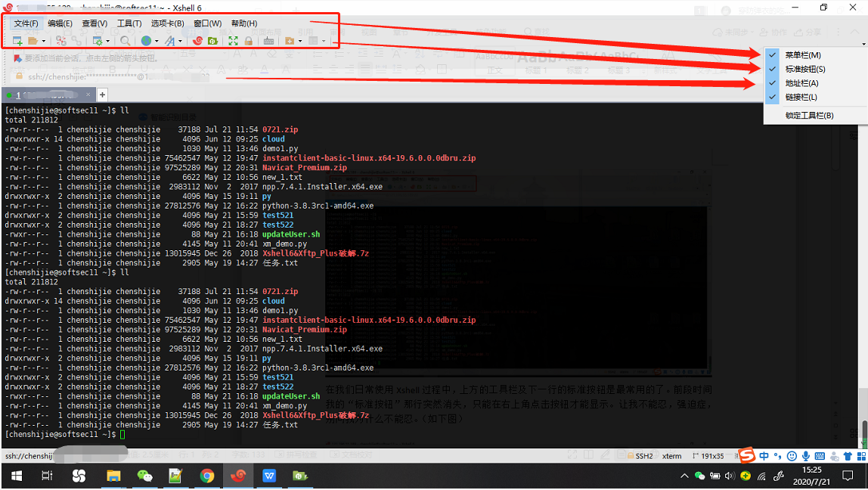868x490 pixels.
Task: Expand the folder-plus dropdown arrow
Action: click(x=300, y=41)
